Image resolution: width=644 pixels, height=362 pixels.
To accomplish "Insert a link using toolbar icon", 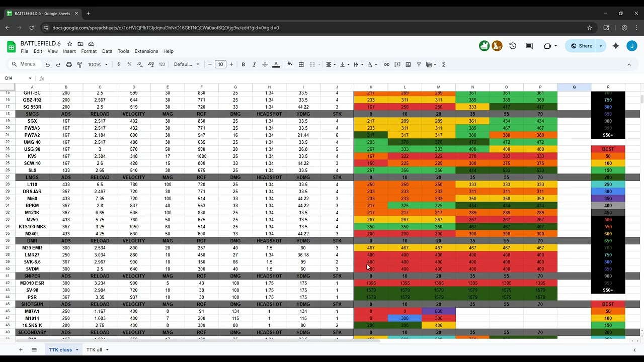I will (x=386, y=64).
